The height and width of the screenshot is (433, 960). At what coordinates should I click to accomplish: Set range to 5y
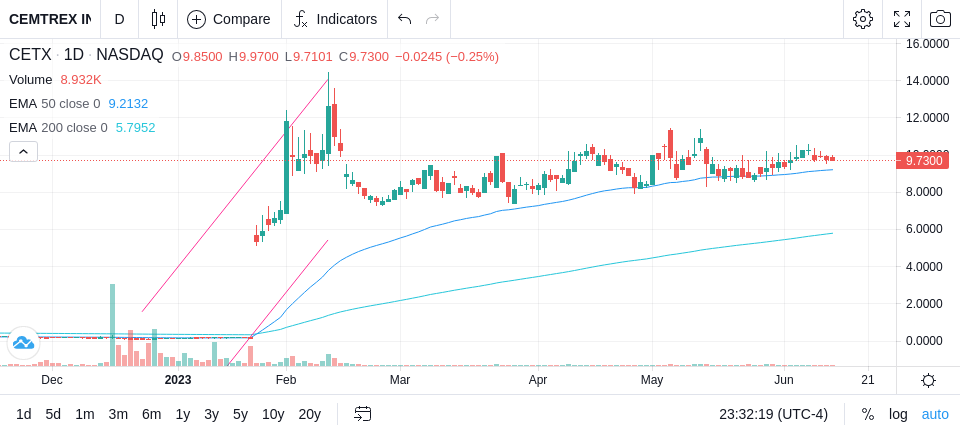click(240, 415)
